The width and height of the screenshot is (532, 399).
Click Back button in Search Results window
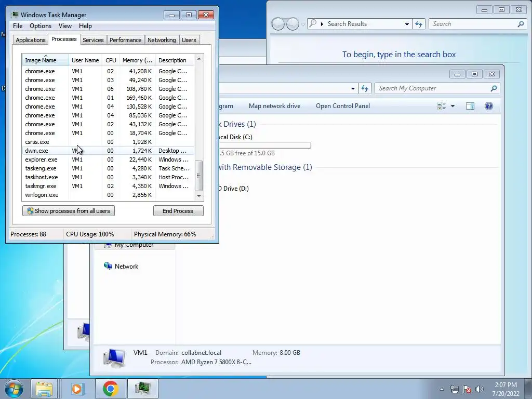pos(278,24)
